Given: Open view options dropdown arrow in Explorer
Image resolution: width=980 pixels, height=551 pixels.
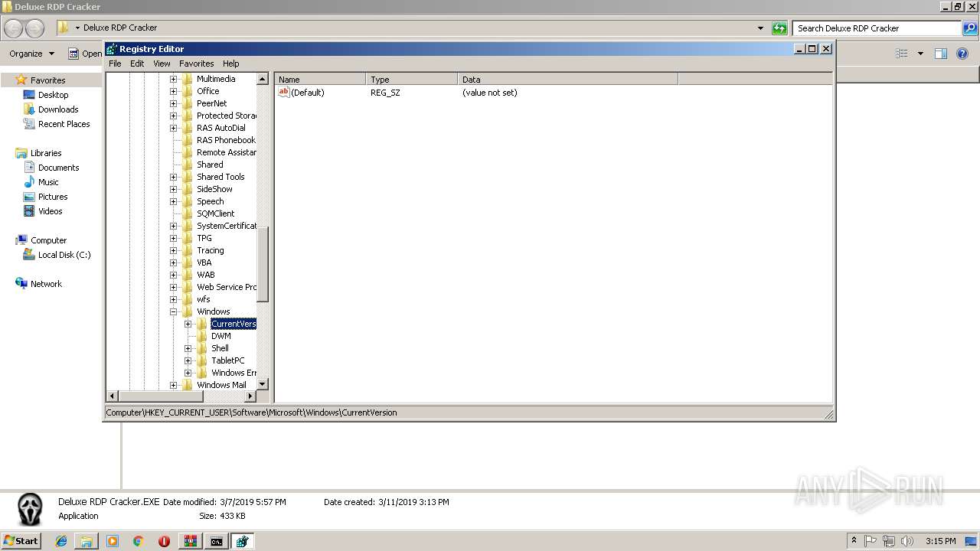Looking at the screenshot, I should 920,54.
